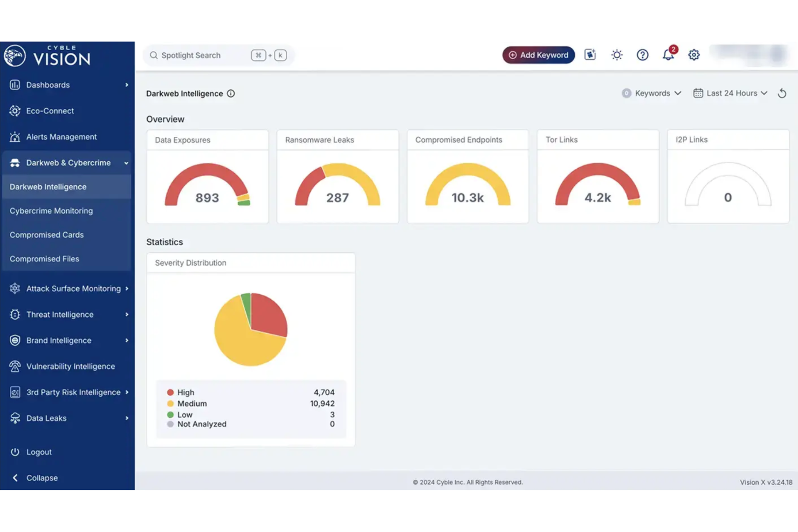The height and width of the screenshot is (532, 798).
Task: Toggle the Medium severity legend entry
Action: coord(191,403)
